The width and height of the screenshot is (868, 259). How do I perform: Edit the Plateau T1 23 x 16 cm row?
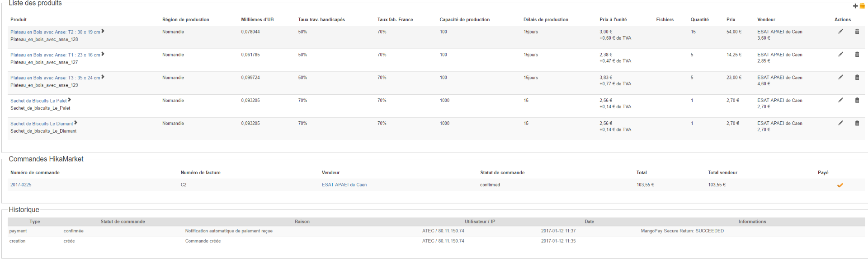840,55
